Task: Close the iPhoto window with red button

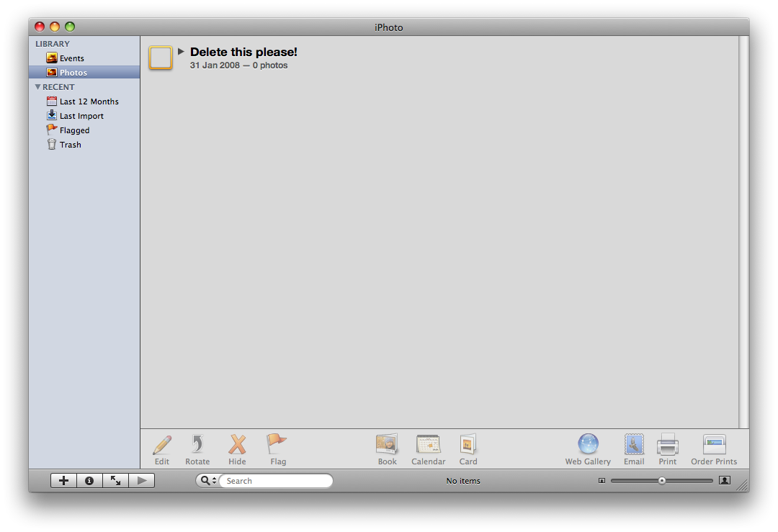Action: click(40, 27)
